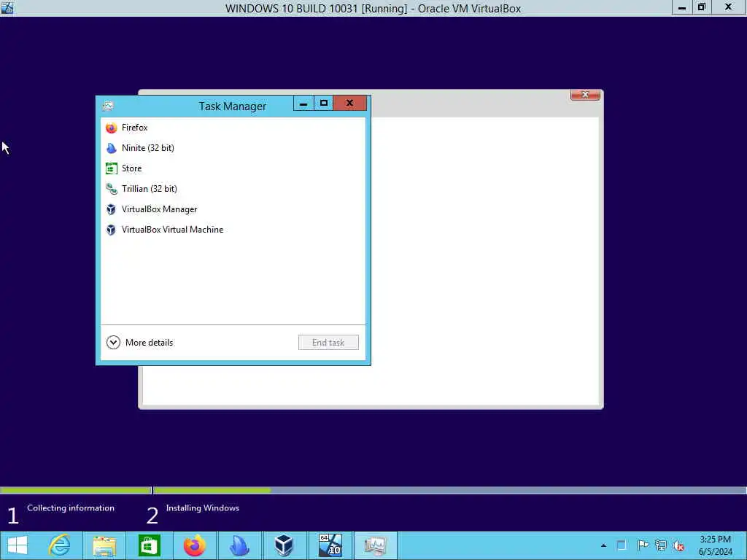This screenshot has width=747, height=560.
Task: Open VirtualBox Manager from the taskbar
Action: point(284,545)
